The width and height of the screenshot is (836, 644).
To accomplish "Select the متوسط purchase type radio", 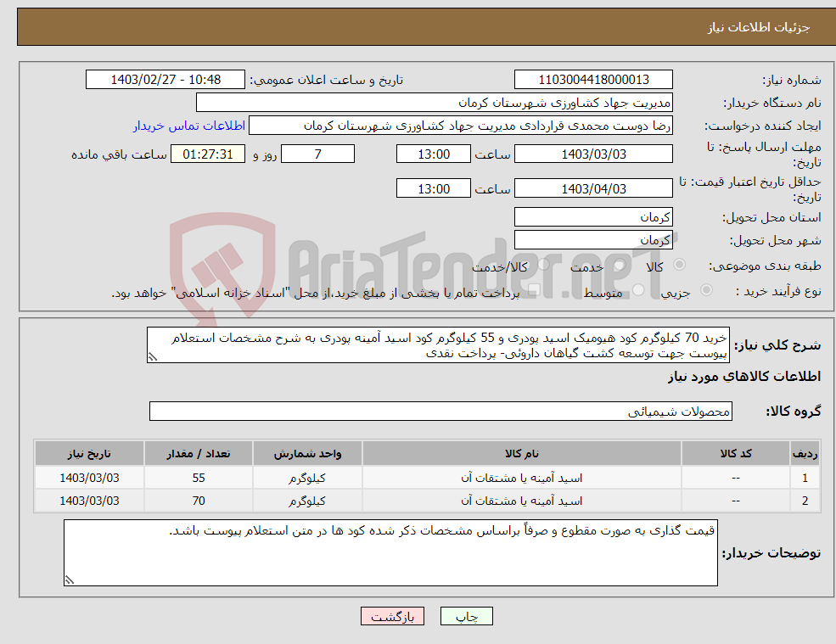I will [x=637, y=290].
